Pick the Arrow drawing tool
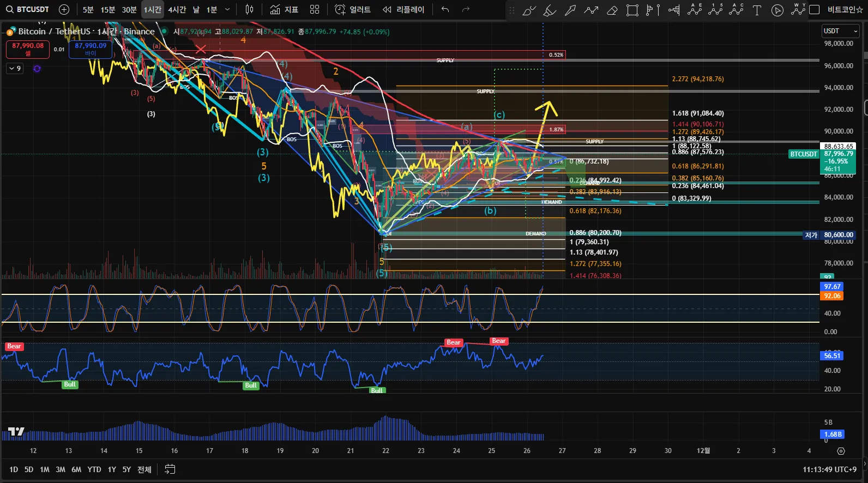This screenshot has width=868, height=483. point(570,10)
